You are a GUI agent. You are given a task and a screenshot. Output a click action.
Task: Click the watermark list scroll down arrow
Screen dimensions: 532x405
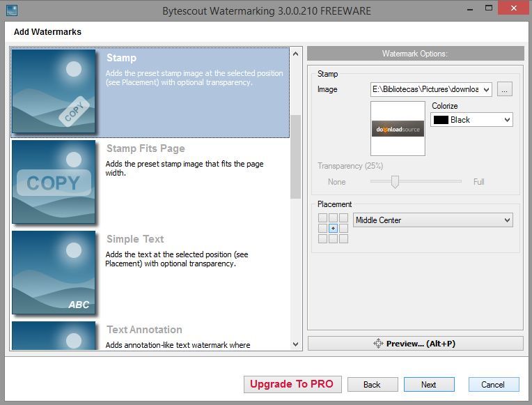295,344
